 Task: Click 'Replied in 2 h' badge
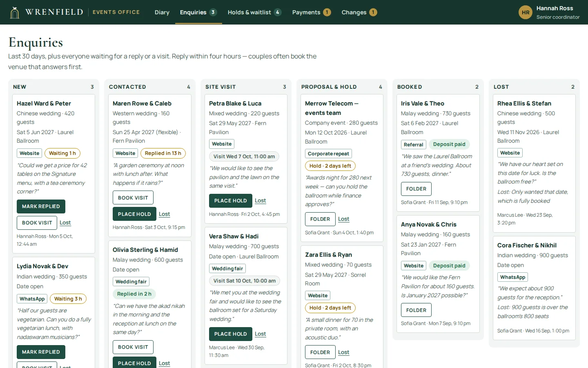click(134, 294)
